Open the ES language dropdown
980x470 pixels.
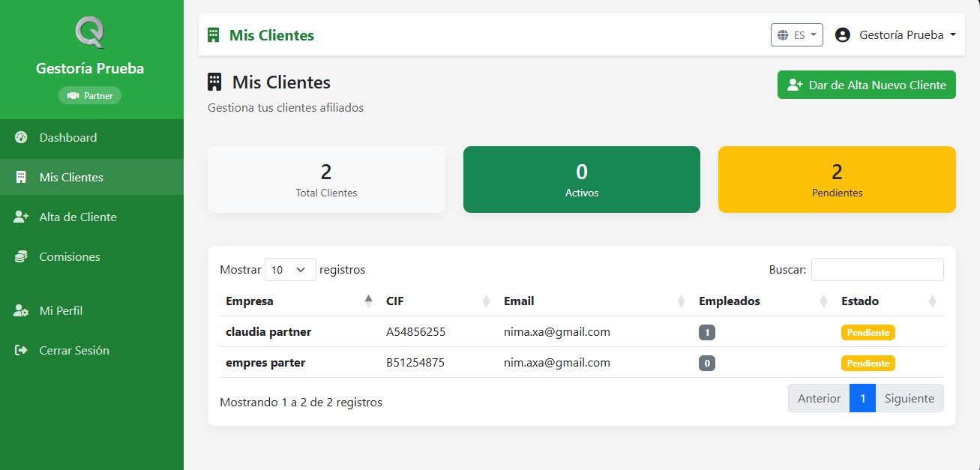[x=796, y=34]
